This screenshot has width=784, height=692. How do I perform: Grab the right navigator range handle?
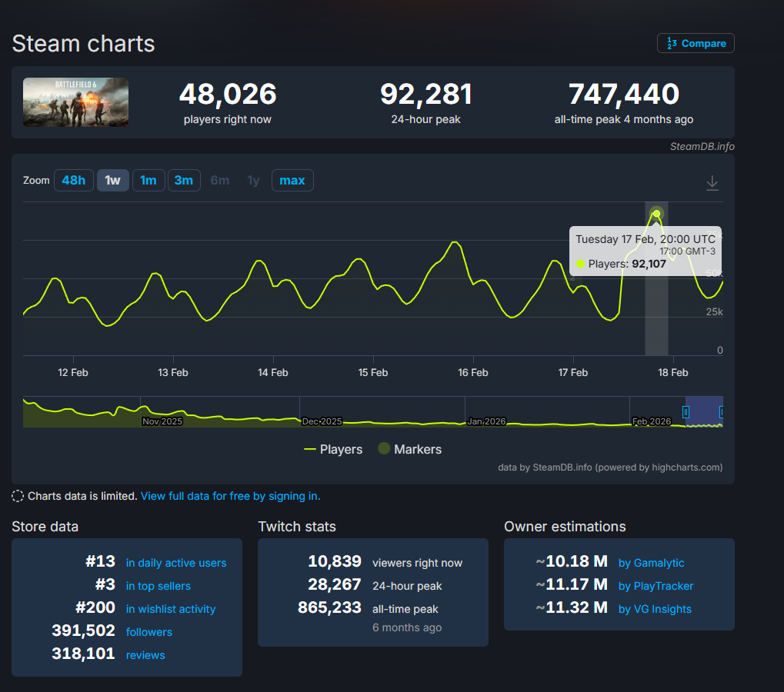click(722, 412)
